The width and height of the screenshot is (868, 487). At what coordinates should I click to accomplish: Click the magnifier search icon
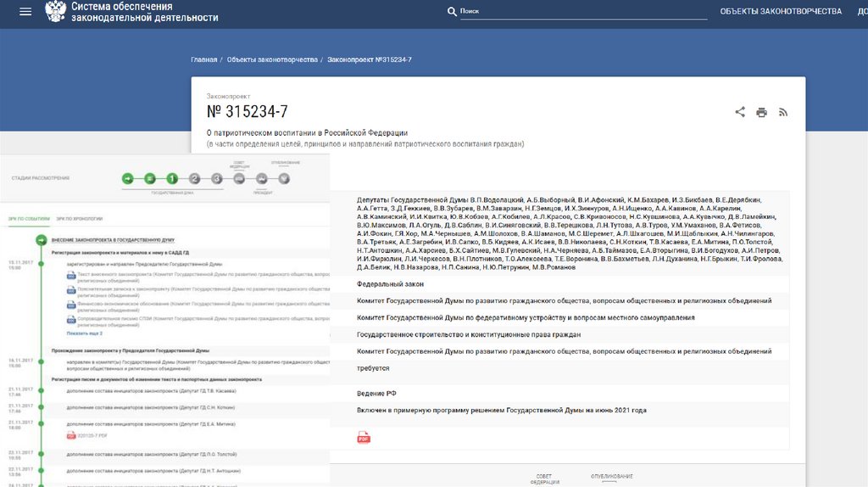point(452,12)
